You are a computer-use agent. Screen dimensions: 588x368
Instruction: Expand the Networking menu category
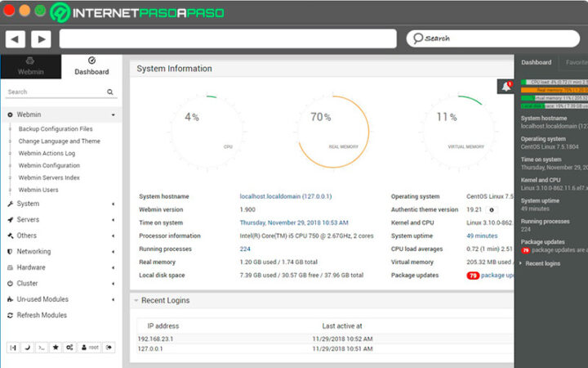tap(61, 252)
